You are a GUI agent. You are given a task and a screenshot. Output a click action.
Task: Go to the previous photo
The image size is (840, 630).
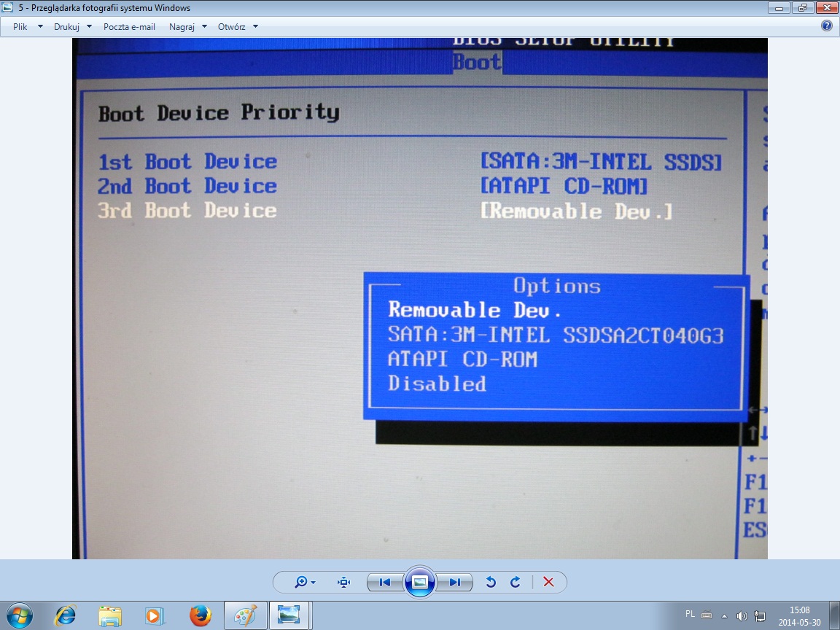385,582
